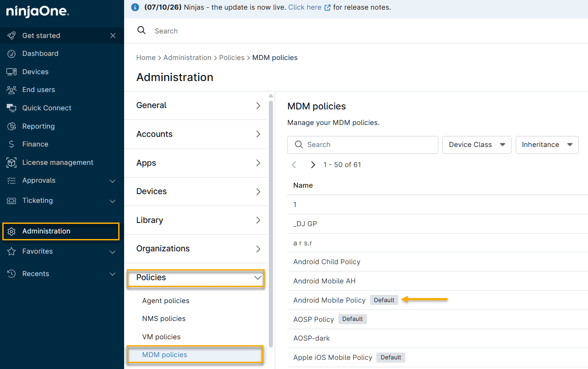588x369 pixels.
Task: Expand the Organizations settings chevron
Action: pos(258,249)
